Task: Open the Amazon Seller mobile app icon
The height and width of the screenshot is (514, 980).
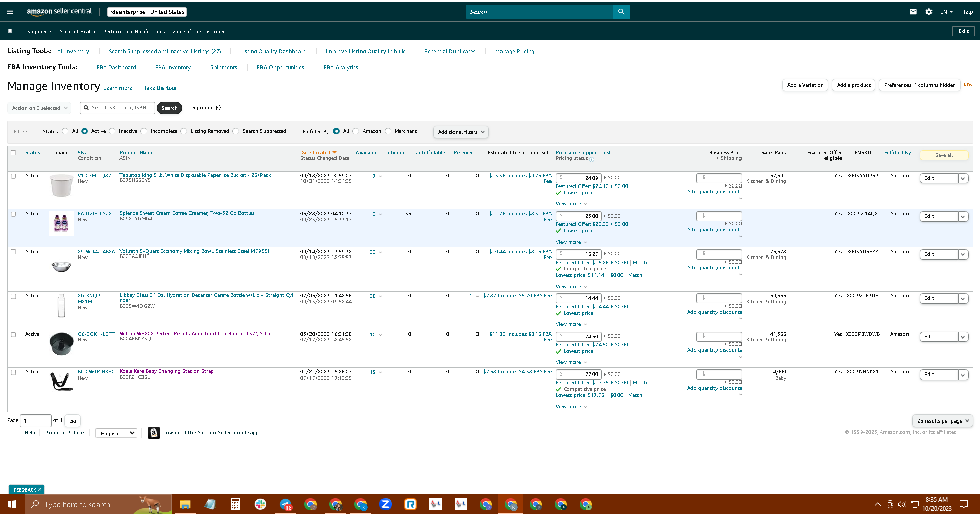Action: [x=154, y=433]
